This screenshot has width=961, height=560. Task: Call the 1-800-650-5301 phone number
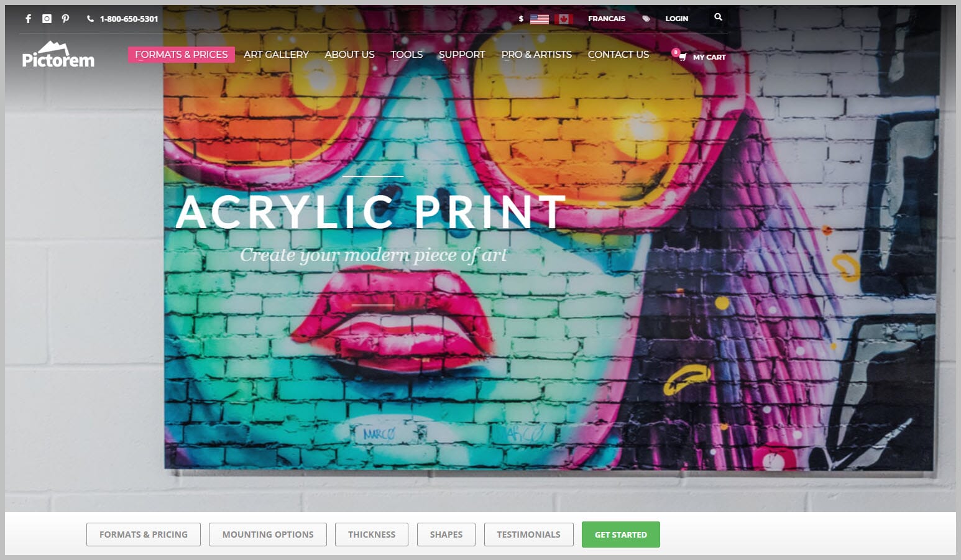coord(129,19)
